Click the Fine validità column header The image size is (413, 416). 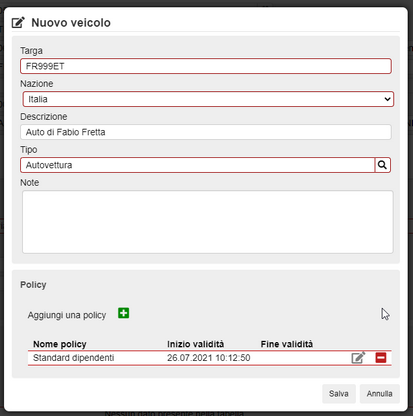click(287, 344)
